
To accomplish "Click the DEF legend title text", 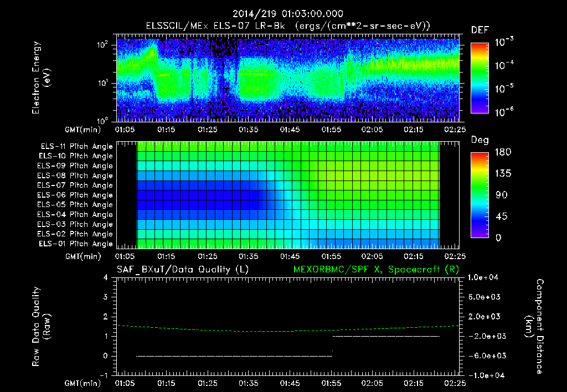I will 480,30.
